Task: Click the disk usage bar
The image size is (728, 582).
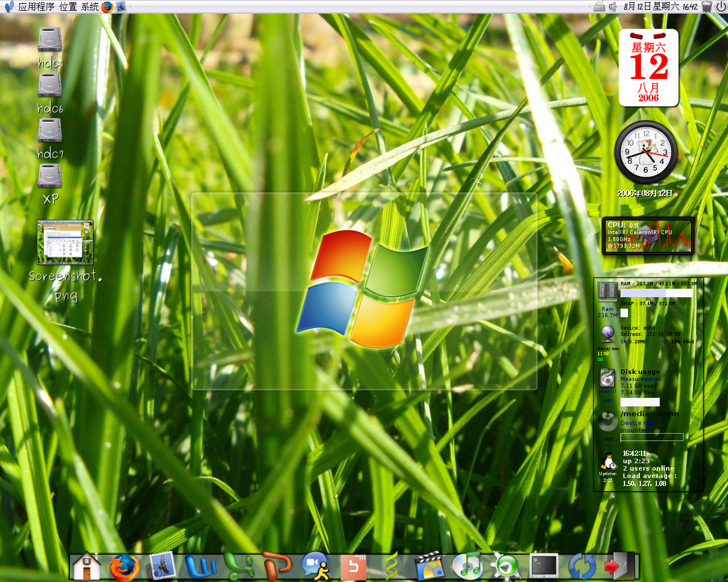Action: 640,402
